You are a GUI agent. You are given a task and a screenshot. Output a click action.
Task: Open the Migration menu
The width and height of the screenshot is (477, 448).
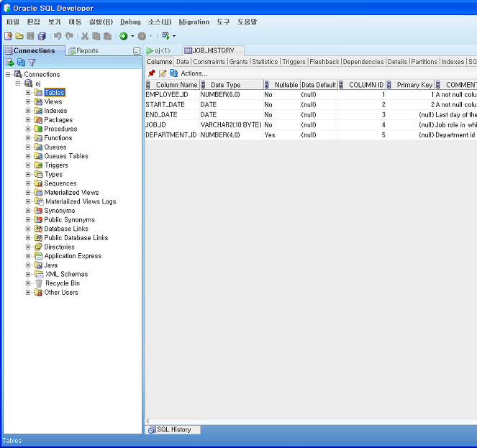tap(194, 22)
